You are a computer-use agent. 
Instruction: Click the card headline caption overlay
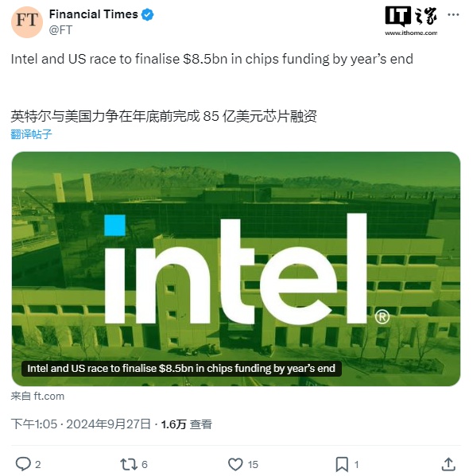tap(181, 368)
